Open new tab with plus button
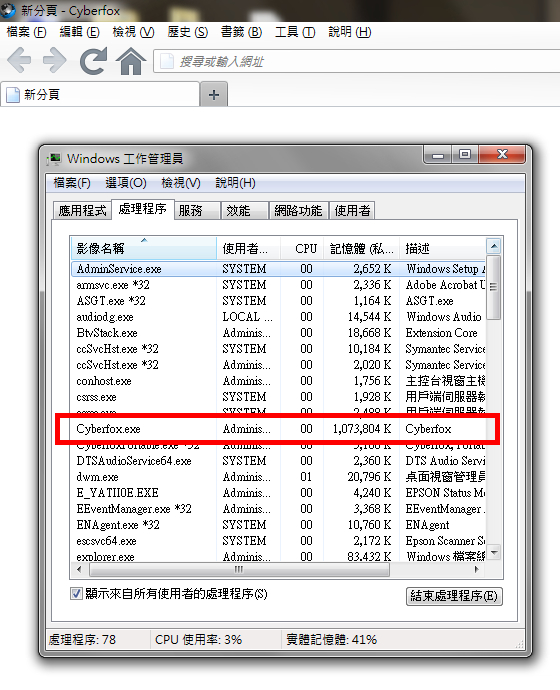The height and width of the screenshot is (690, 560). click(214, 94)
